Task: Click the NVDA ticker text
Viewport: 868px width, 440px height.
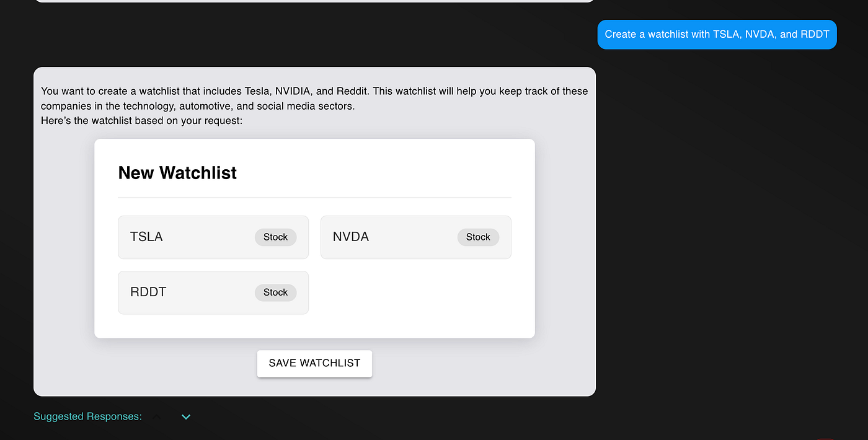Action: (x=351, y=237)
